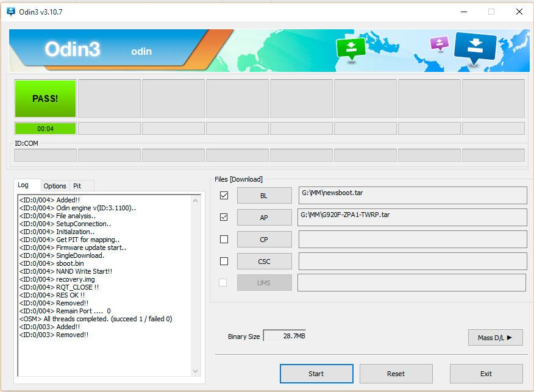
Task: Browse for a CP file
Action: tap(265, 240)
